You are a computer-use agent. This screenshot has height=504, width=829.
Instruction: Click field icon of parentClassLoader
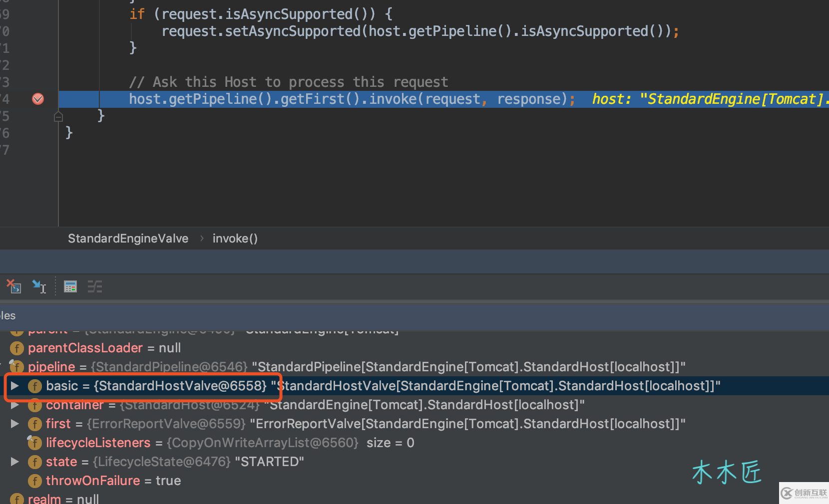[17, 348]
